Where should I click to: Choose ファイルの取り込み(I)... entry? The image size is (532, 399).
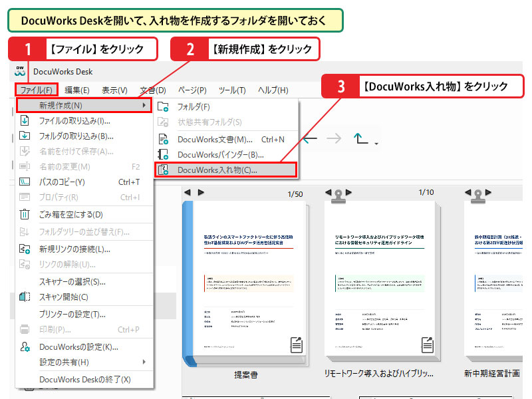tap(84, 121)
